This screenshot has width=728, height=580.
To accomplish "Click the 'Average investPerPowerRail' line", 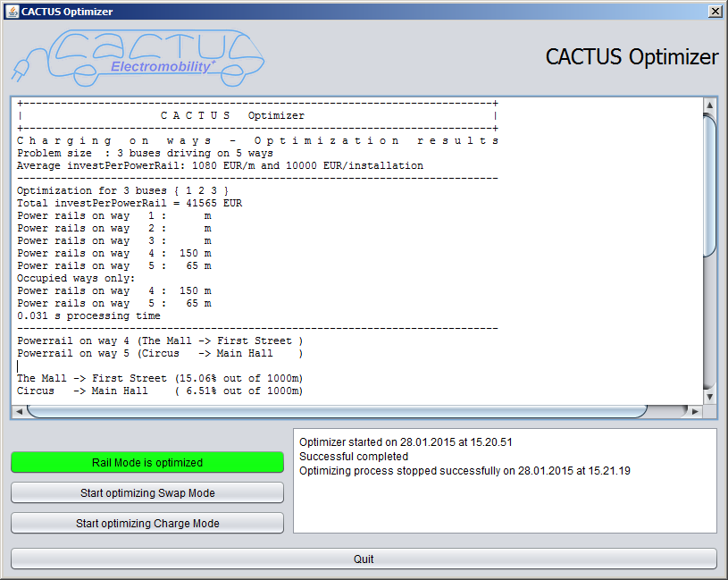I will pos(220,166).
